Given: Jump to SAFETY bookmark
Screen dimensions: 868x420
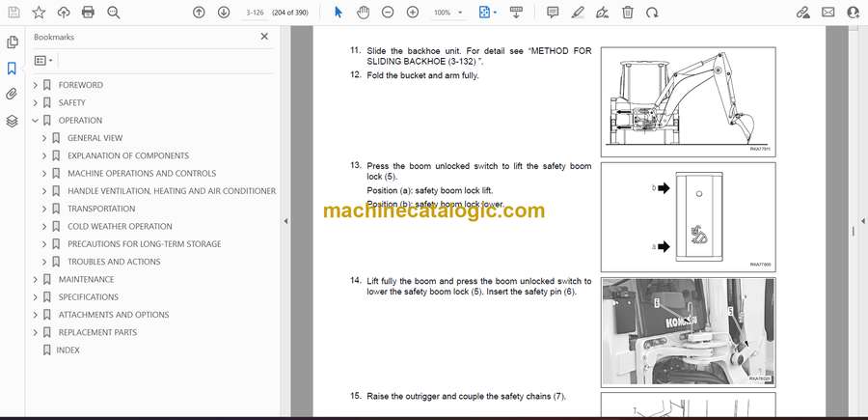Looking at the screenshot, I should pos(72,102).
